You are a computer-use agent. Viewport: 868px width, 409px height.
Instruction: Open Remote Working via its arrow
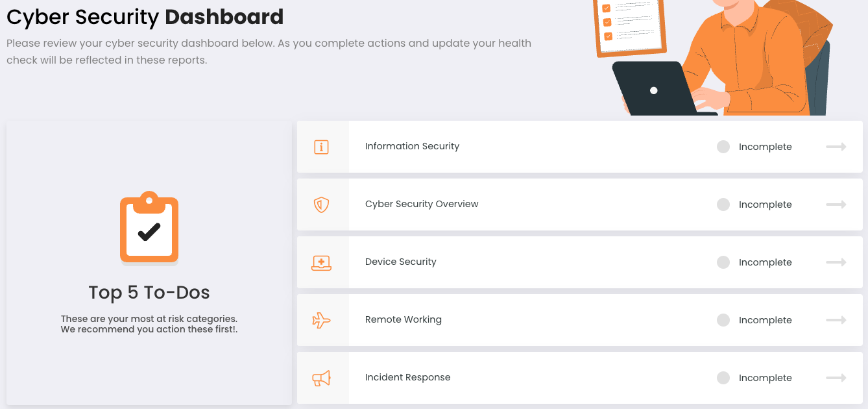click(x=836, y=320)
